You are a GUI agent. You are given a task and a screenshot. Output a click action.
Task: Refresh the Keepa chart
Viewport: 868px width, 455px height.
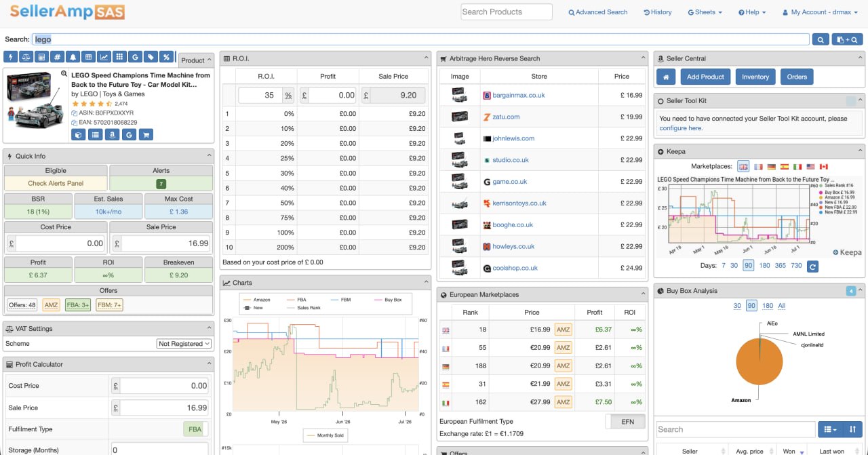point(812,266)
